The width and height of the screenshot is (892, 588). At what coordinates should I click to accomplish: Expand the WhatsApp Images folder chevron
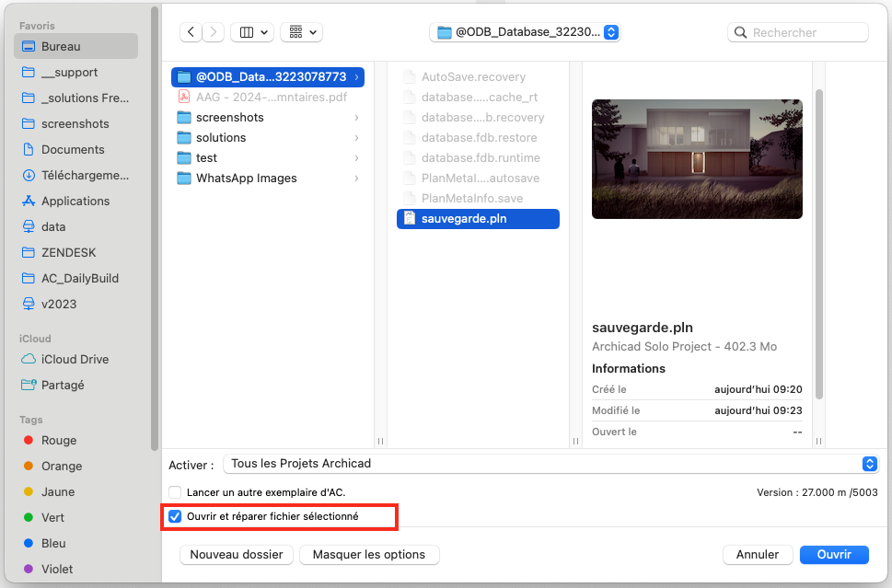pos(356,178)
